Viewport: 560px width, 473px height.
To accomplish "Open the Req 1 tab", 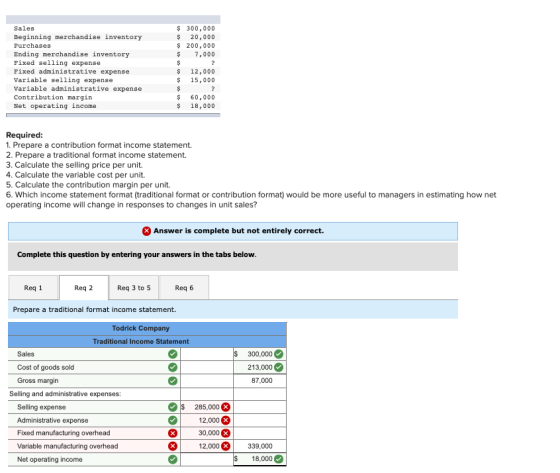I will 33,288.
